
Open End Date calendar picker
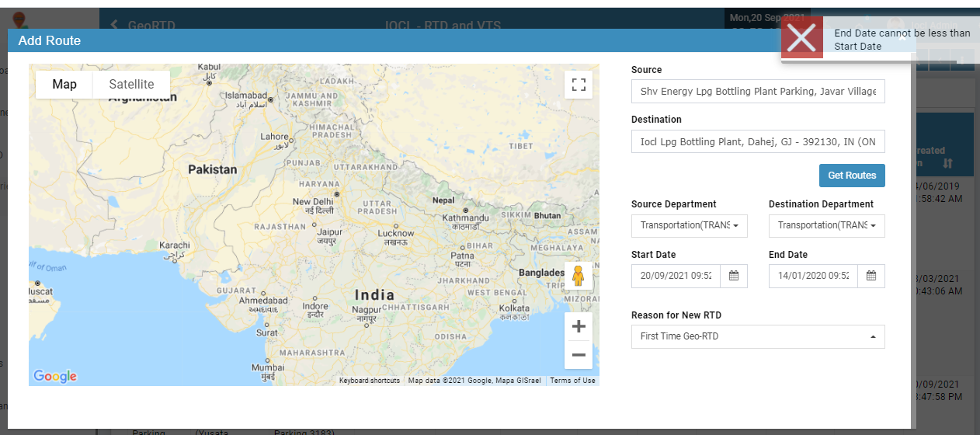click(871, 276)
